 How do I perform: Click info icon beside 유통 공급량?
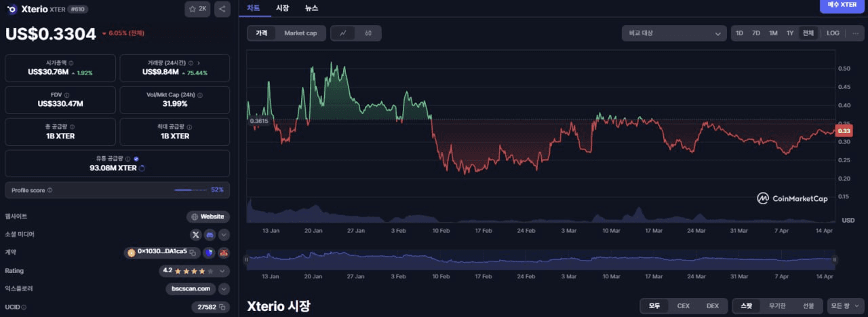tap(129, 159)
